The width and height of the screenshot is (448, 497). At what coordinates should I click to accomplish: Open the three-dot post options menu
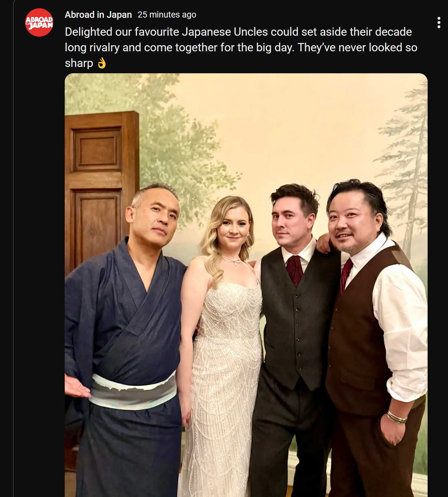tap(439, 23)
